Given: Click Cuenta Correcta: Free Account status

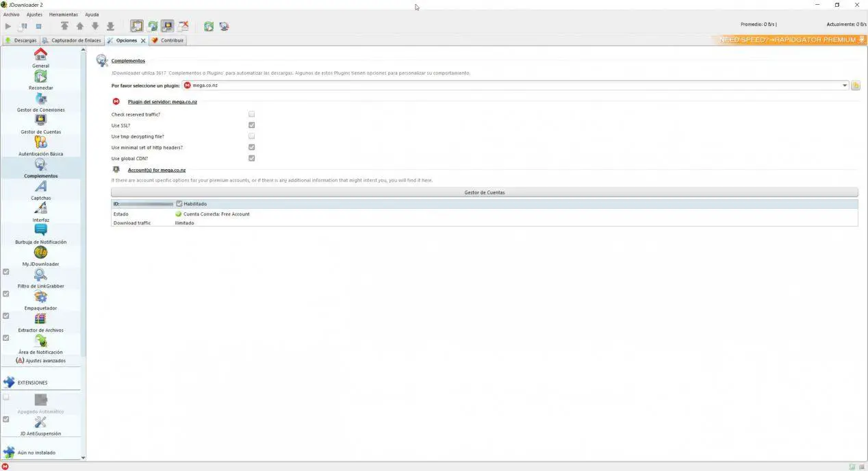Looking at the screenshot, I should pos(216,214).
